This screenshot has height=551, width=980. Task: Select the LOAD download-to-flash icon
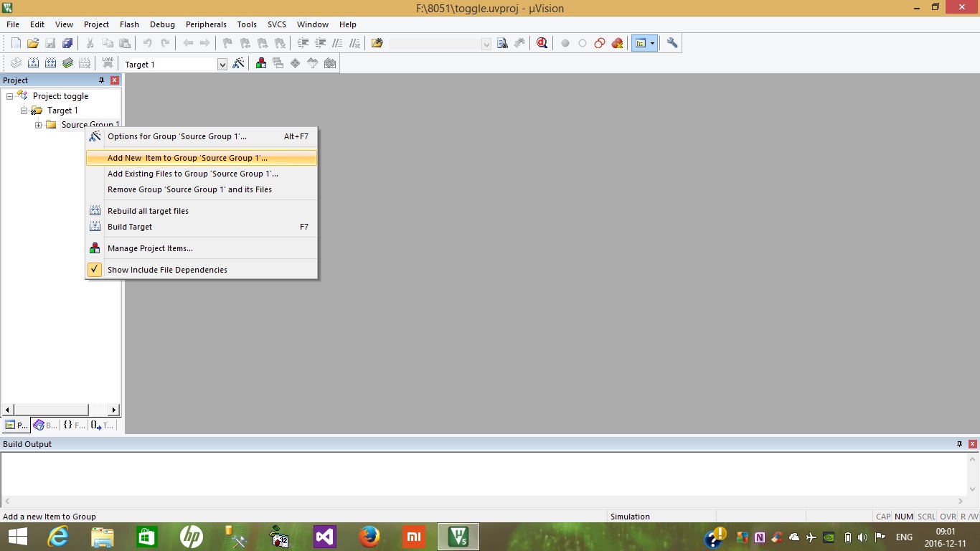(107, 63)
